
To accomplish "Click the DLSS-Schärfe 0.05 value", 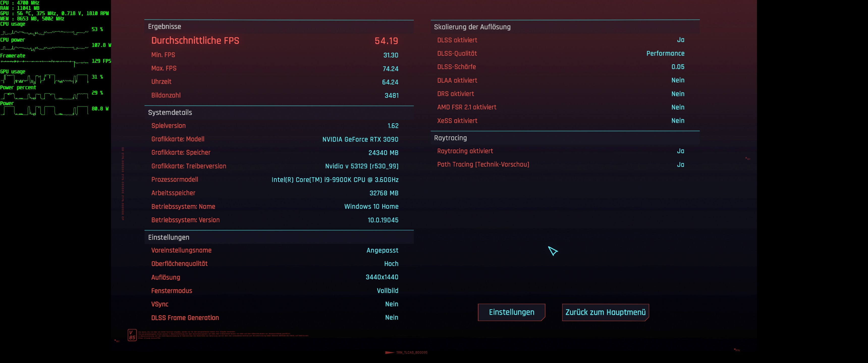I will pyautogui.click(x=677, y=67).
